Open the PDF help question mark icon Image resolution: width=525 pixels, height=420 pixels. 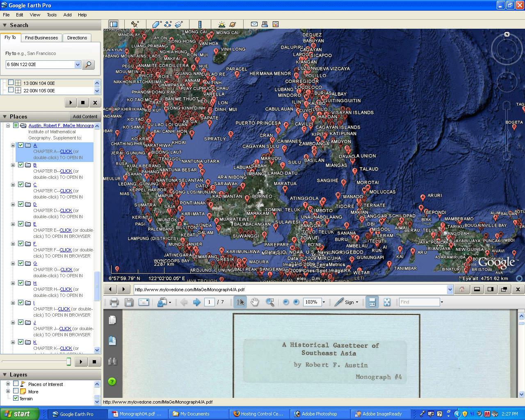112,381
